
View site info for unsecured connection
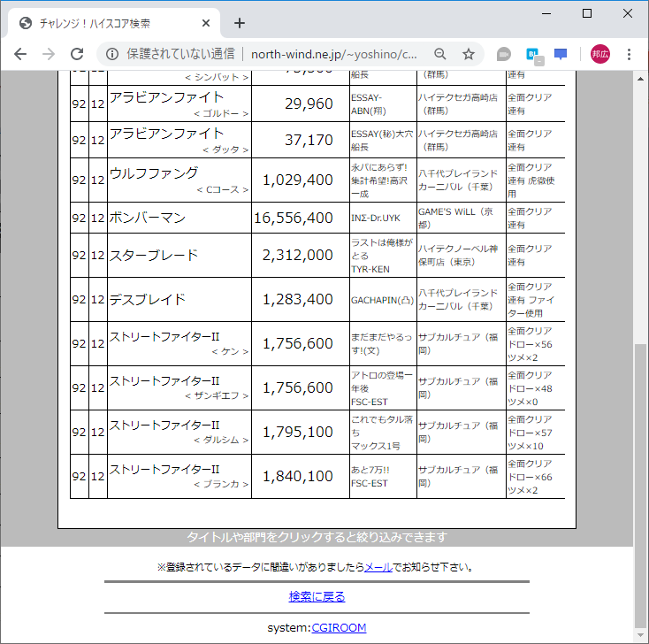point(111,54)
